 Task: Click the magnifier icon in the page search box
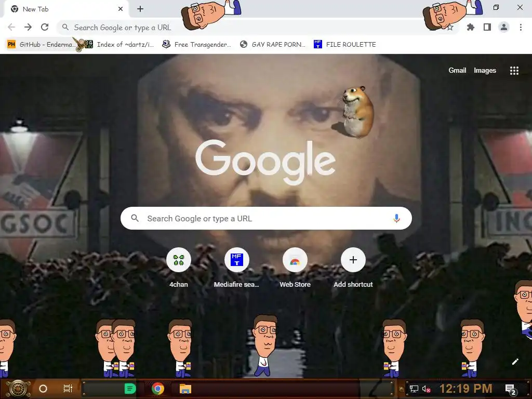135,218
